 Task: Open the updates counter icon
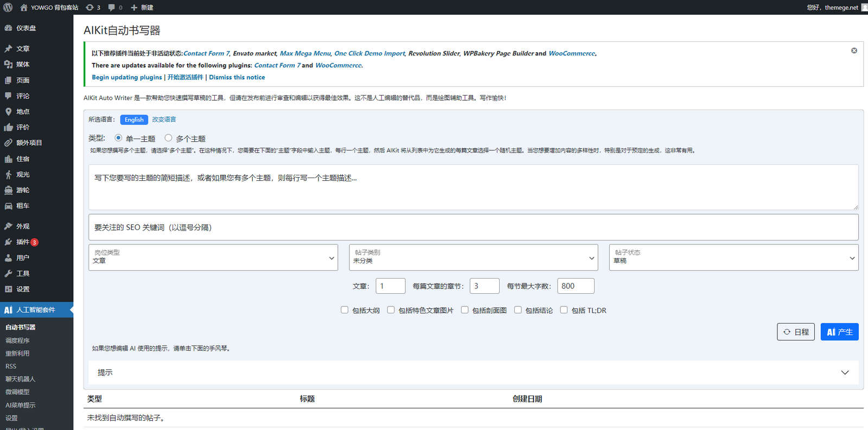click(x=90, y=8)
